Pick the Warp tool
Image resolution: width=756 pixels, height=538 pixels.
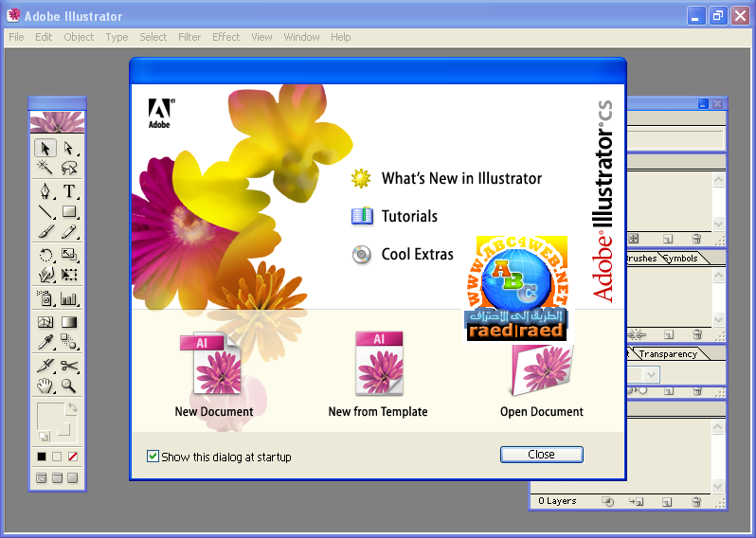(45, 275)
